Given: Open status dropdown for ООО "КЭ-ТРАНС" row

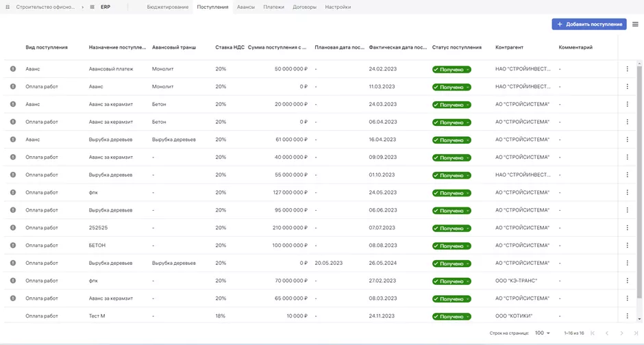Looking at the screenshot, I should 451,281.
